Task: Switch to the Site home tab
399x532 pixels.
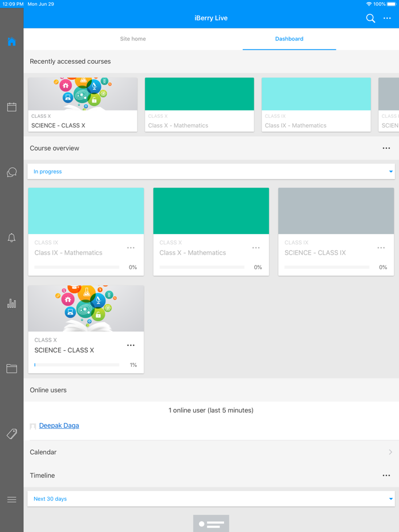Action: click(x=133, y=39)
